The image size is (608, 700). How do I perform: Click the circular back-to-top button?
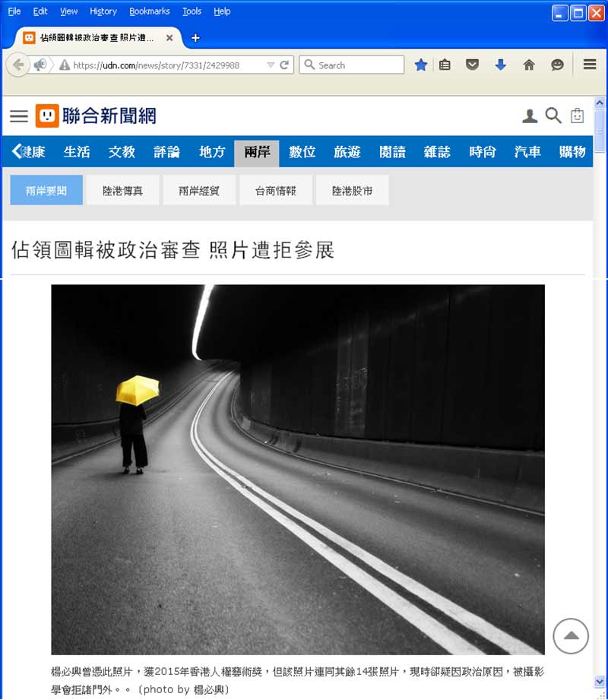(x=571, y=636)
